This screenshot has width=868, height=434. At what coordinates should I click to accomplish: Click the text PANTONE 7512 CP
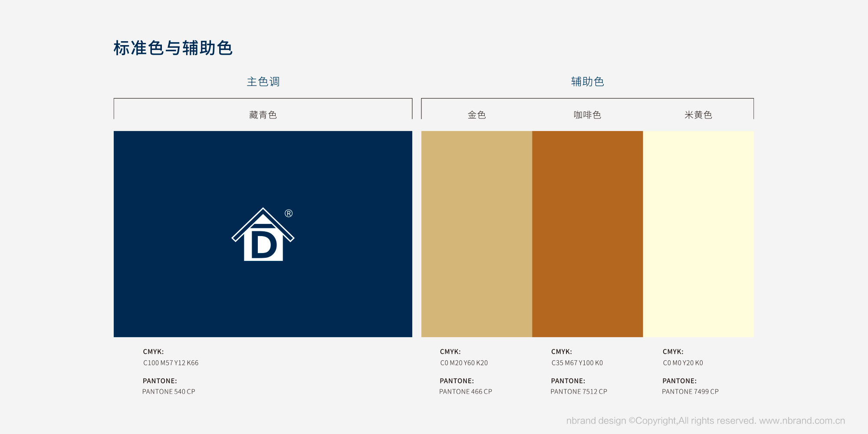pyautogui.click(x=579, y=391)
